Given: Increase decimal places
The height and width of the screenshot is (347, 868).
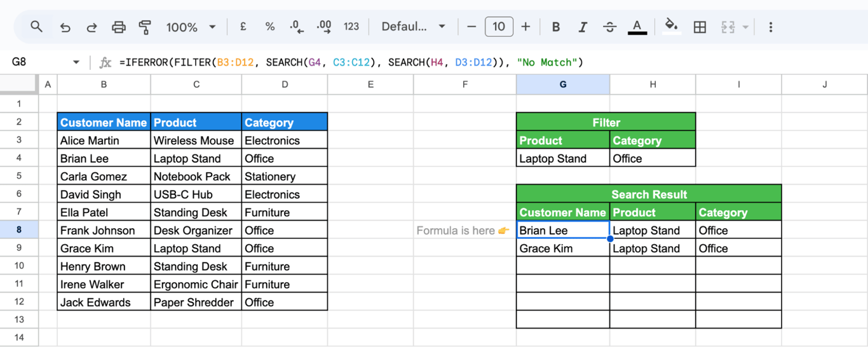Looking at the screenshot, I should tap(324, 27).
